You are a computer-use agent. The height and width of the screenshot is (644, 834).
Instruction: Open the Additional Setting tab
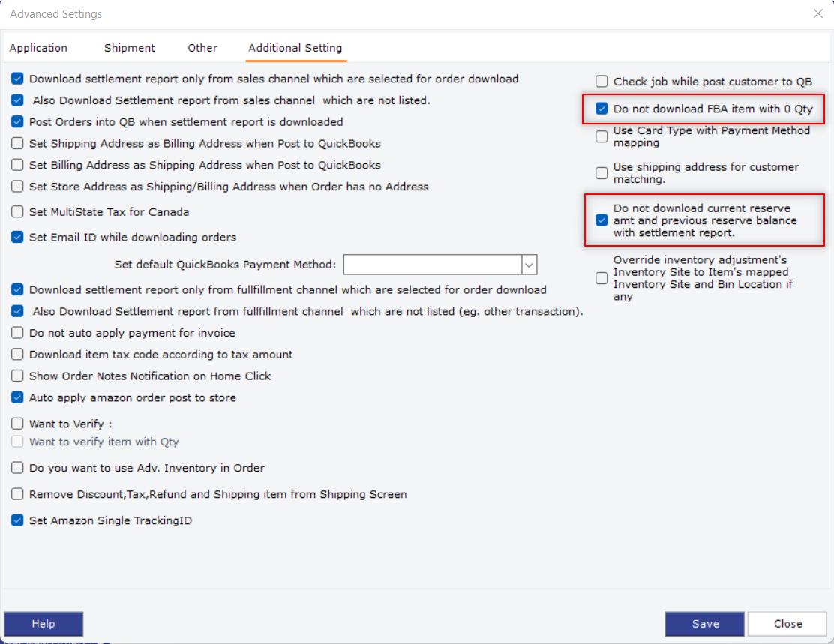[x=295, y=48]
